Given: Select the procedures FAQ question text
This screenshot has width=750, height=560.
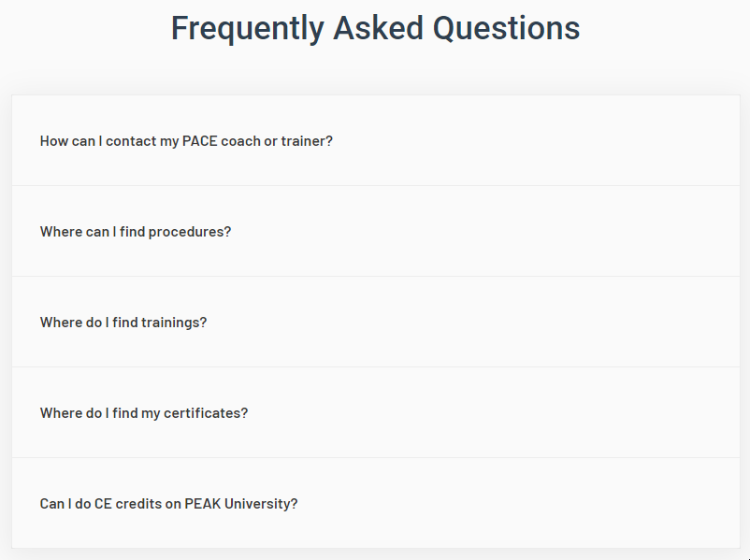Looking at the screenshot, I should click(x=136, y=232).
